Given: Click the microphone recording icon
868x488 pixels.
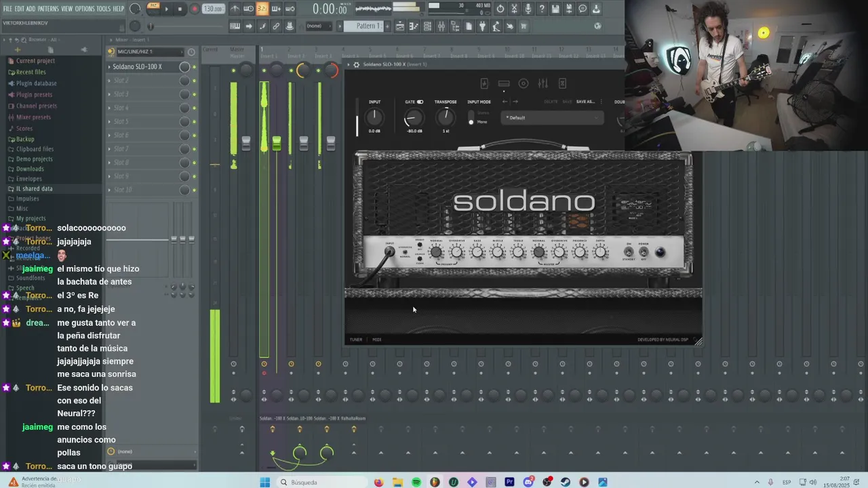Looking at the screenshot, I should pos(528,9).
